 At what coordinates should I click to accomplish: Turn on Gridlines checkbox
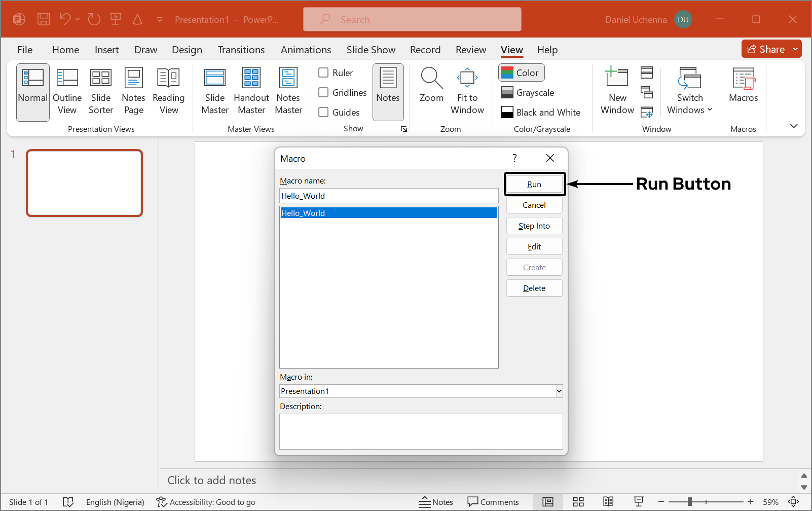coord(323,92)
